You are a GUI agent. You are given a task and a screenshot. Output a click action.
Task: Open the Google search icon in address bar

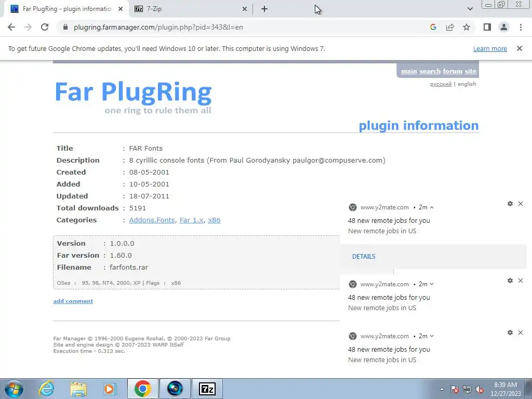coord(433,27)
